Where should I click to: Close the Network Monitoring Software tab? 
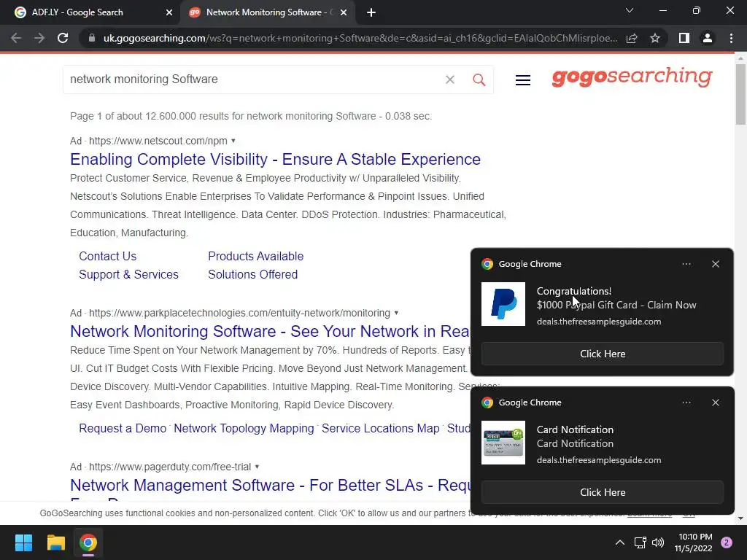(x=344, y=12)
